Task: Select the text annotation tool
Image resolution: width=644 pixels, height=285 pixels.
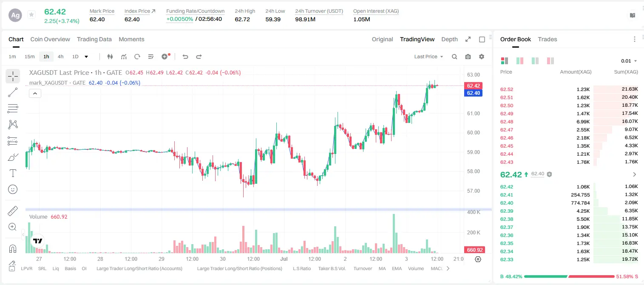Action: (13, 173)
